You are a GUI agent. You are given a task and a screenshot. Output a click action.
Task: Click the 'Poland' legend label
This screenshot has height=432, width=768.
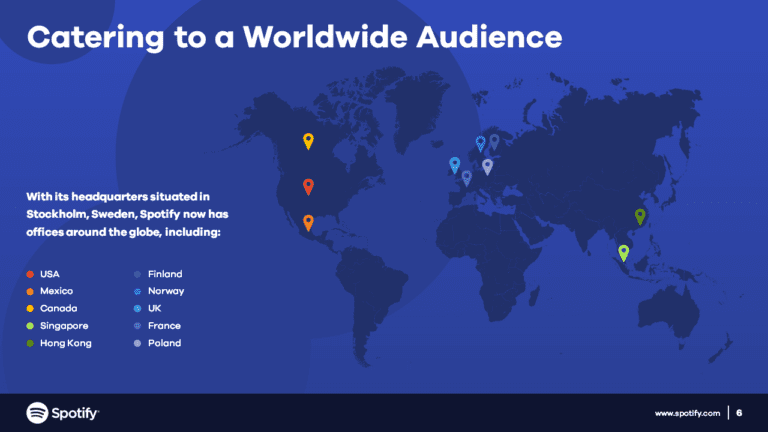(x=165, y=343)
